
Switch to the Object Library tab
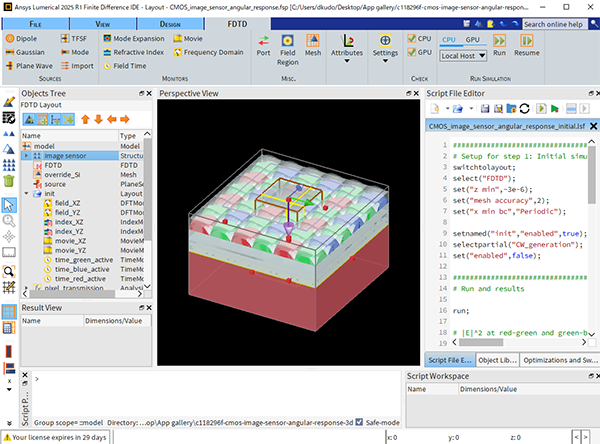497,360
